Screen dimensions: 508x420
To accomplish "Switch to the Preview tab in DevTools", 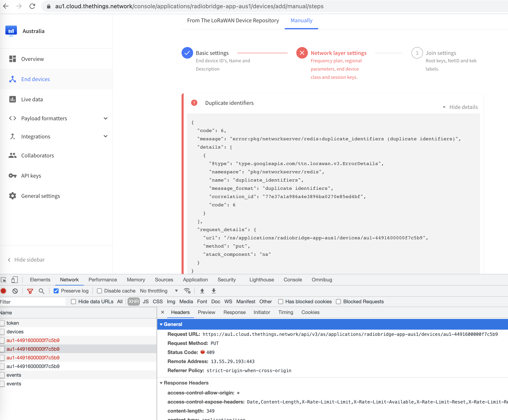I will coord(206,312).
